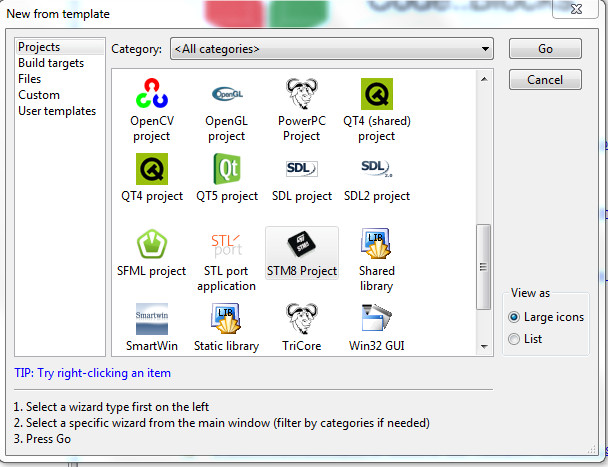Pick the SDL2 project icon
Screen dimensions: 608x467
pos(377,168)
